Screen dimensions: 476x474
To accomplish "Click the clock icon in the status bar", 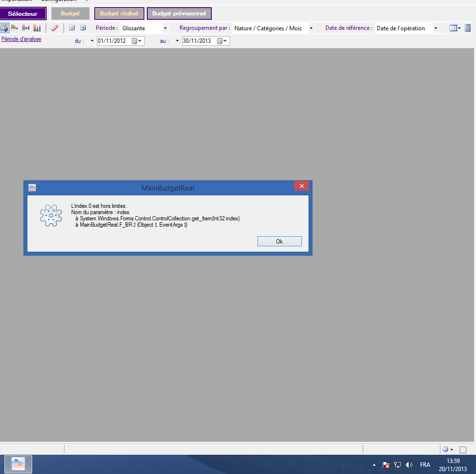I will (x=446, y=449).
